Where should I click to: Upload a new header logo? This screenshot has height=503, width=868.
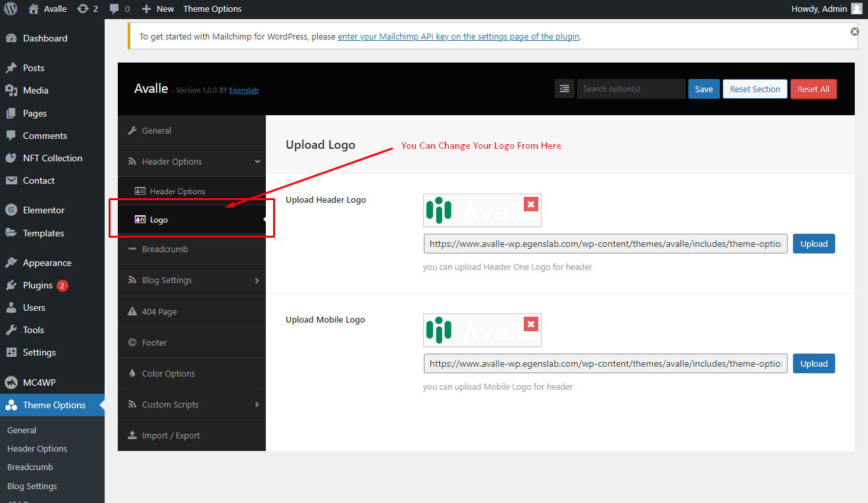[x=813, y=244]
